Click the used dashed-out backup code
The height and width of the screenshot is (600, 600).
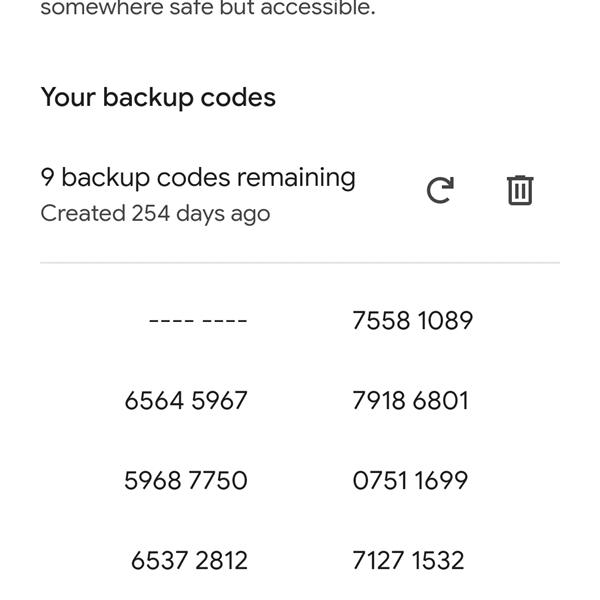(197, 321)
